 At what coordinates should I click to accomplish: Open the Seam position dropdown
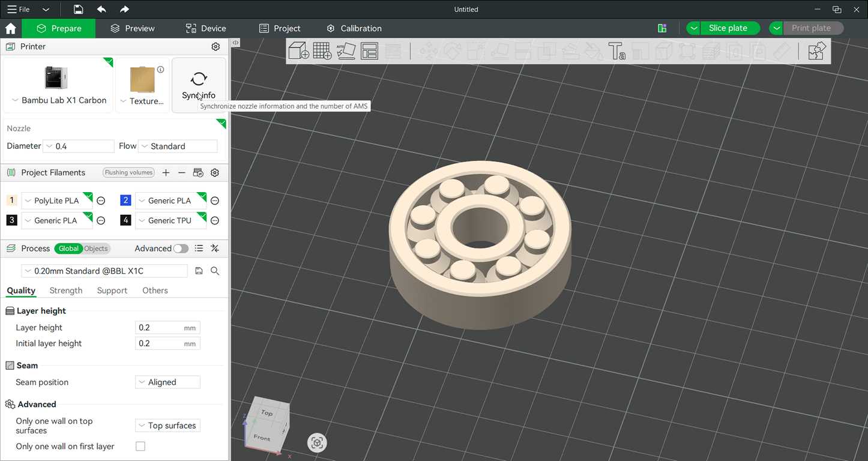click(x=168, y=382)
